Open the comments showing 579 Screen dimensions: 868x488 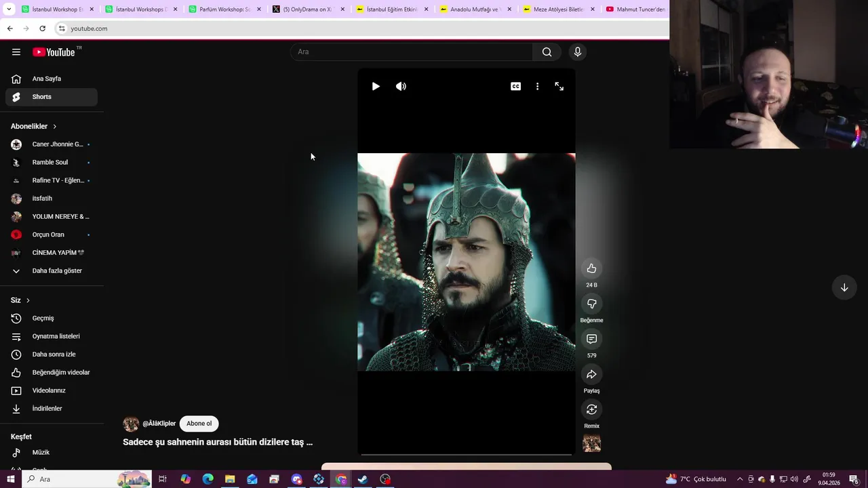click(x=591, y=339)
